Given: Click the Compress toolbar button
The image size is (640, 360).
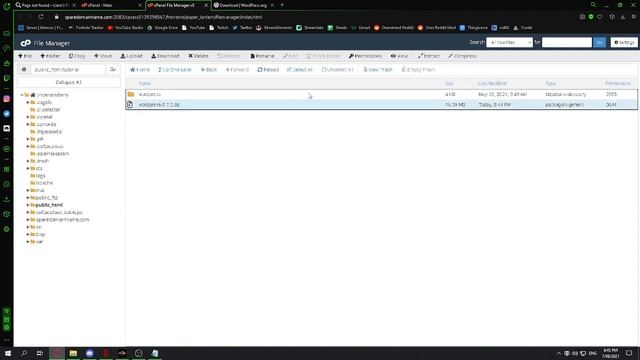Looking at the screenshot, I should coord(462,56).
